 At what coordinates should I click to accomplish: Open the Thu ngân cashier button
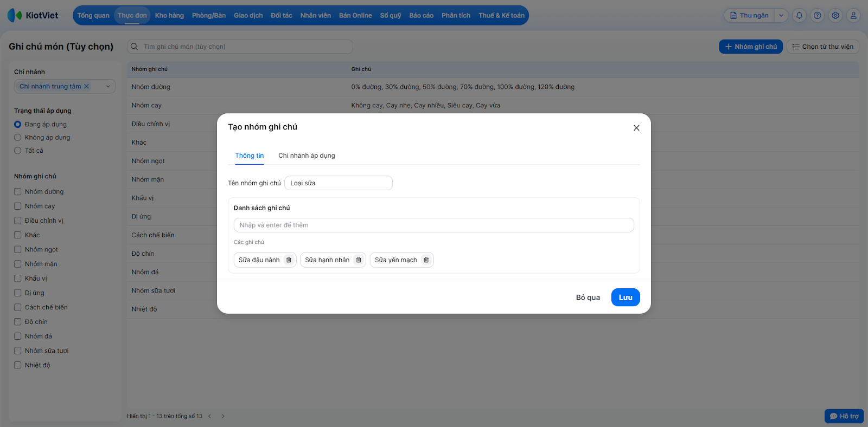click(x=749, y=16)
